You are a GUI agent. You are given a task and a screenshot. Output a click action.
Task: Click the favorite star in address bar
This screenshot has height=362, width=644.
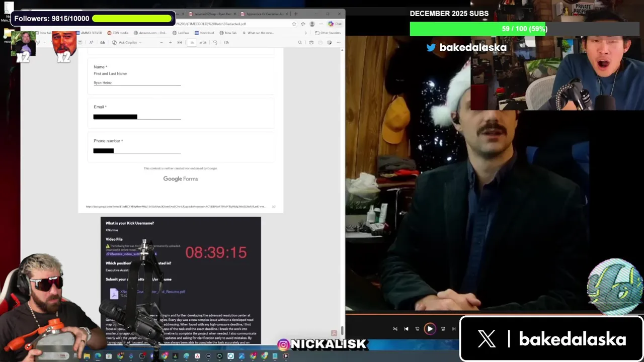pos(294,24)
